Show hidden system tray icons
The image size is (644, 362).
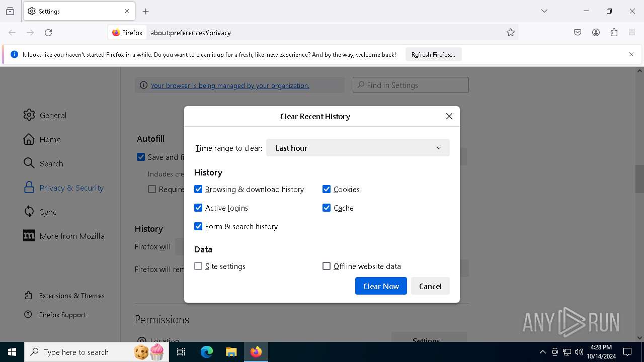pos(542,352)
